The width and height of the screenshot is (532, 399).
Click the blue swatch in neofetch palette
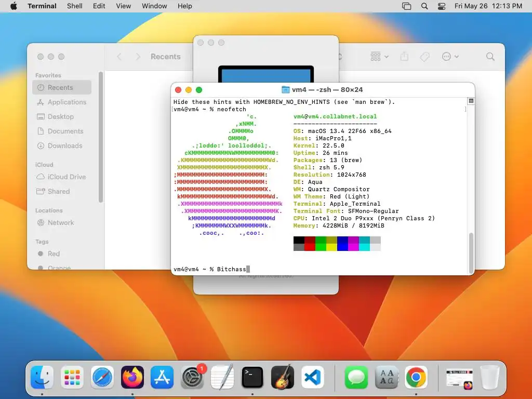pyautogui.click(x=342, y=247)
